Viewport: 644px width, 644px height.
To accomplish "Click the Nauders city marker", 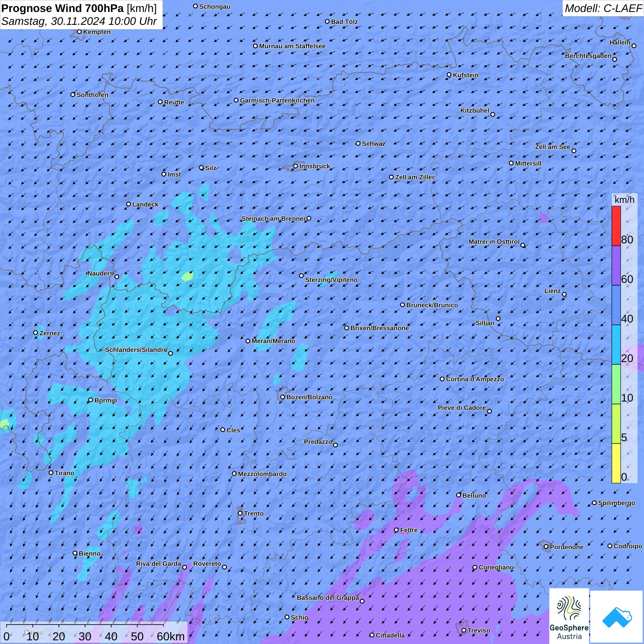I will coord(117,277).
